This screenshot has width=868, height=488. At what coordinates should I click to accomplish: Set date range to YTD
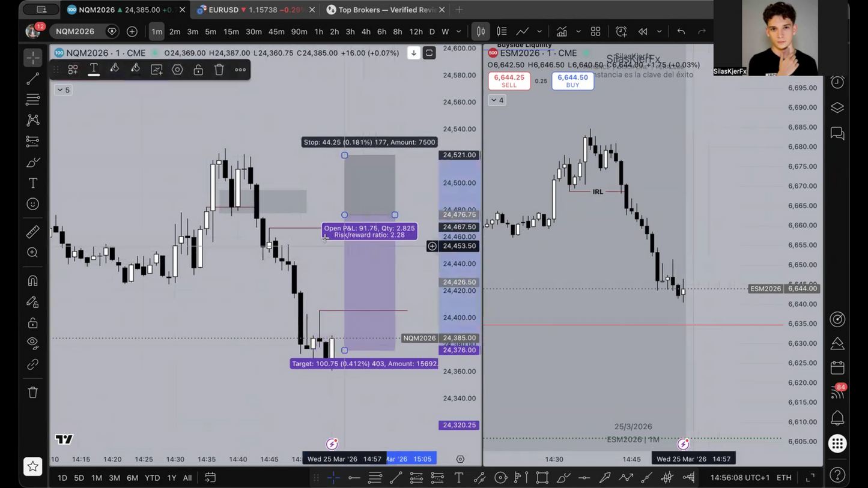[152, 478]
